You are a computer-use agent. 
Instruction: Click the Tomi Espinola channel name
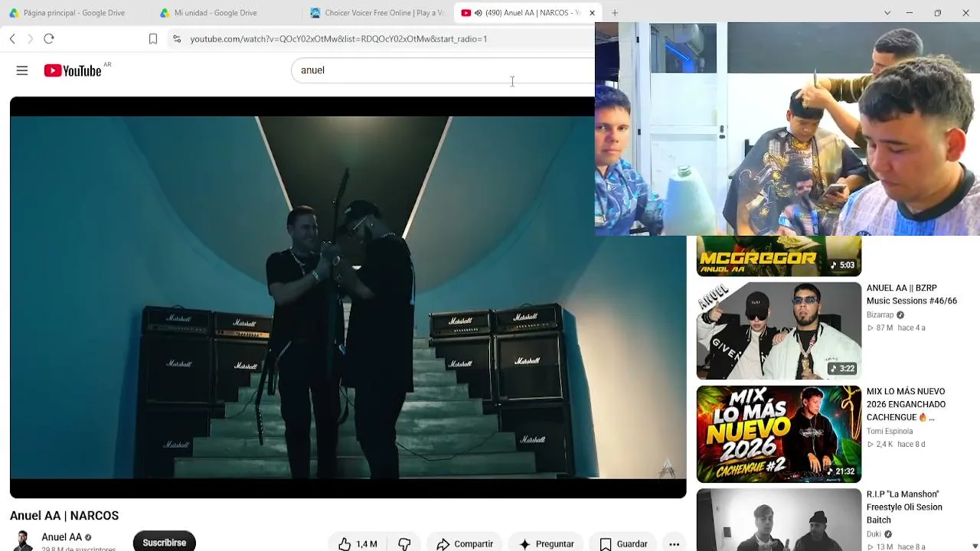point(890,432)
